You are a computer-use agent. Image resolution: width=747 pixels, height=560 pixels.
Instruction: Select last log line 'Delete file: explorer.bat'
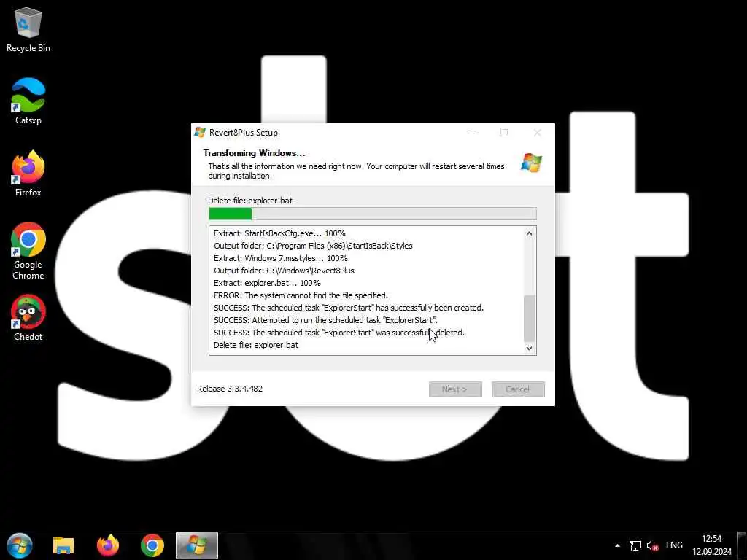click(x=256, y=345)
